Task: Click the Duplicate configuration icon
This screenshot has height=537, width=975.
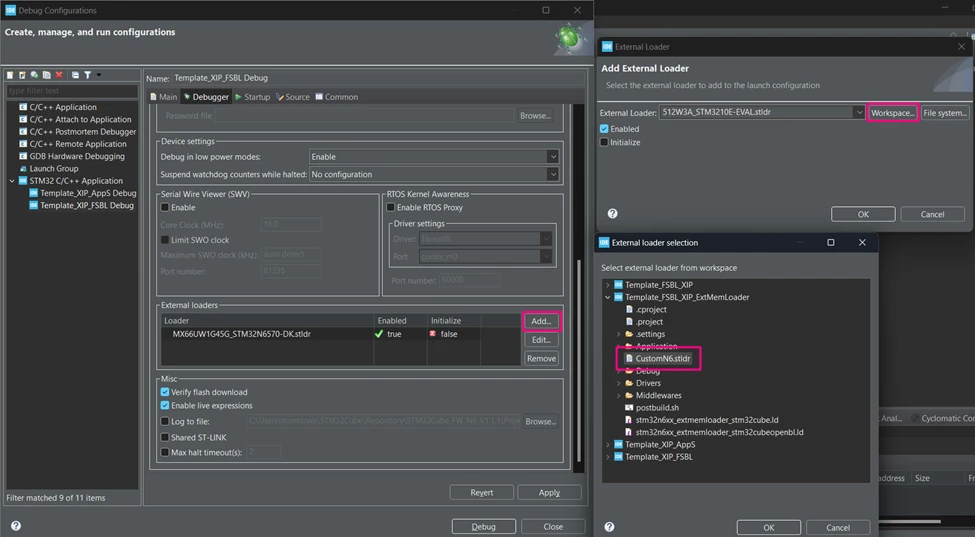Action: pyautogui.click(x=47, y=75)
